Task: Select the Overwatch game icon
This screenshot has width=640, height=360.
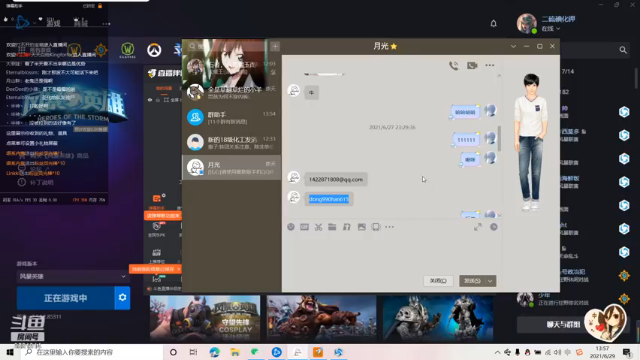Action: [x=154, y=50]
